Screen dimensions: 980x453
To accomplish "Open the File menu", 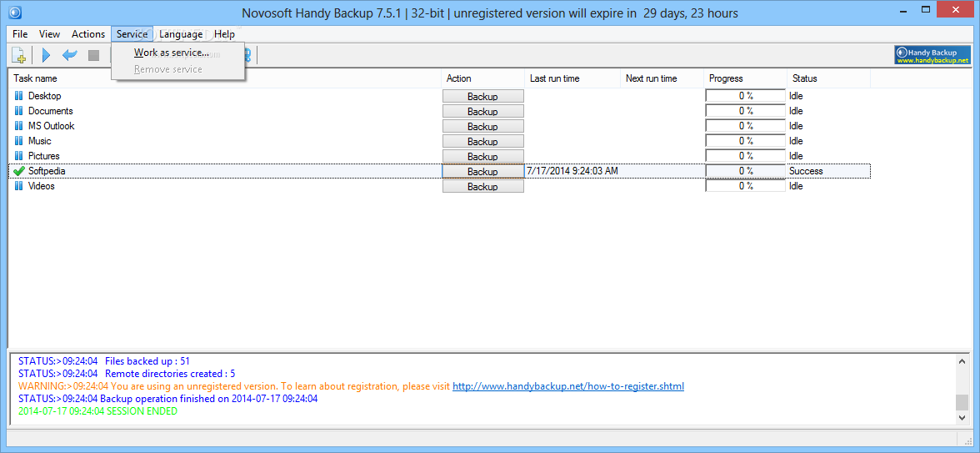I will (x=20, y=34).
